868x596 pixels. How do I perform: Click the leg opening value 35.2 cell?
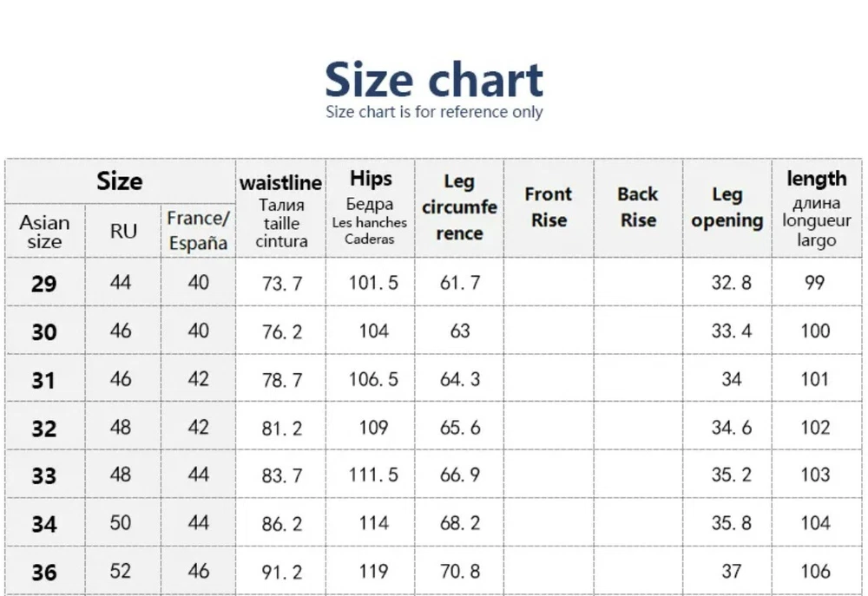731,475
